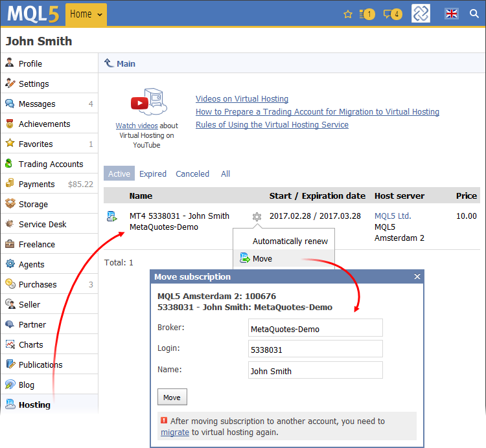The width and height of the screenshot is (486, 448).
Task: Click the Publications notebook icon
Action: [10, 364]
